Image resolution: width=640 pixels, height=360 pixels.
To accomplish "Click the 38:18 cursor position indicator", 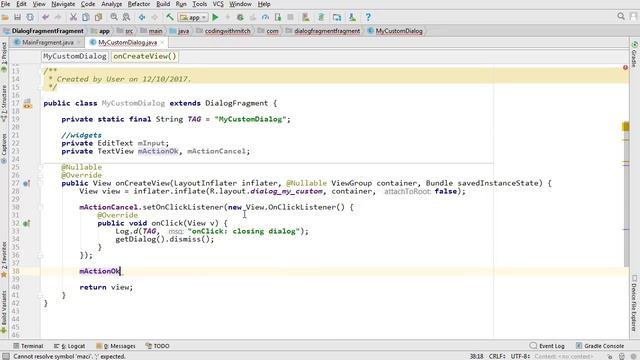I will (x=476, y=356).
